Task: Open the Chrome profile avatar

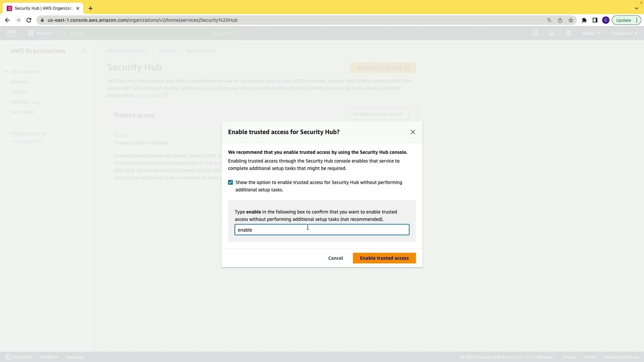Action: (x=606, y=20)
